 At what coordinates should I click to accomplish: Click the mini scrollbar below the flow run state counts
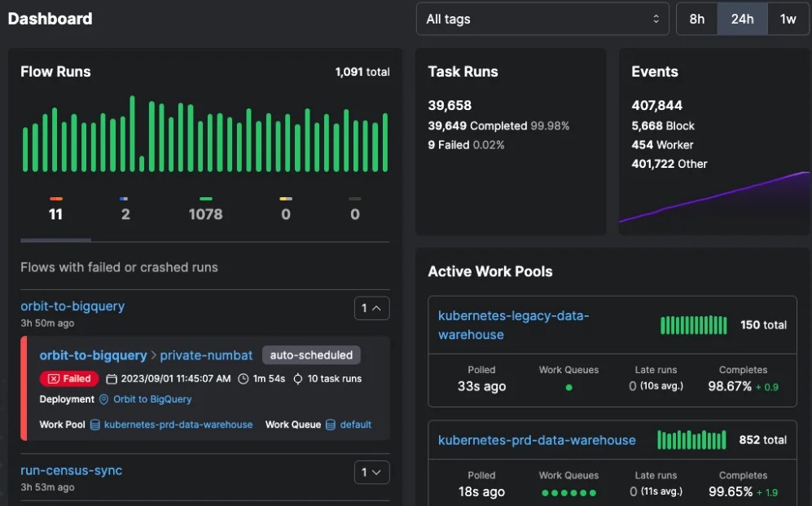(55, 240)
